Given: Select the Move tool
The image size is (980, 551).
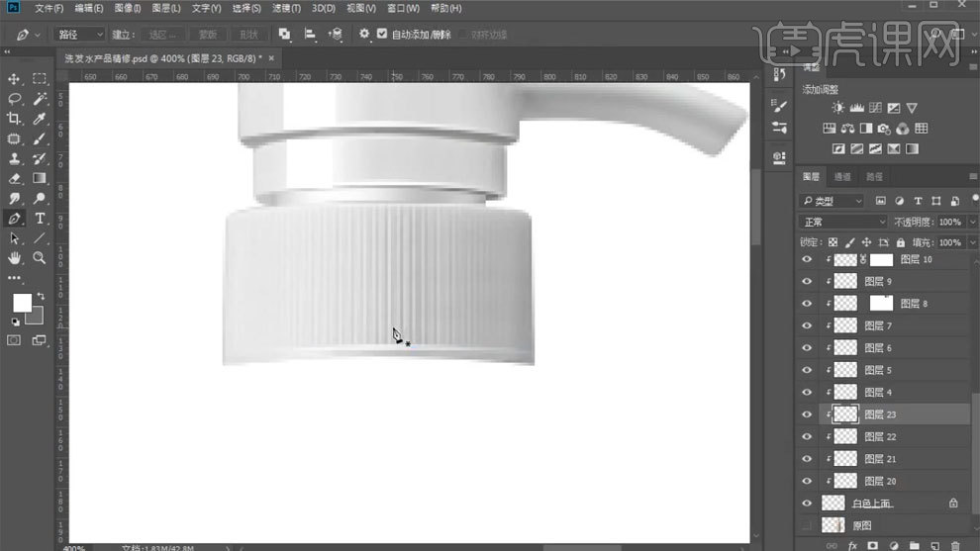Looking at the screenshot, I should click(x=14, y=79).
